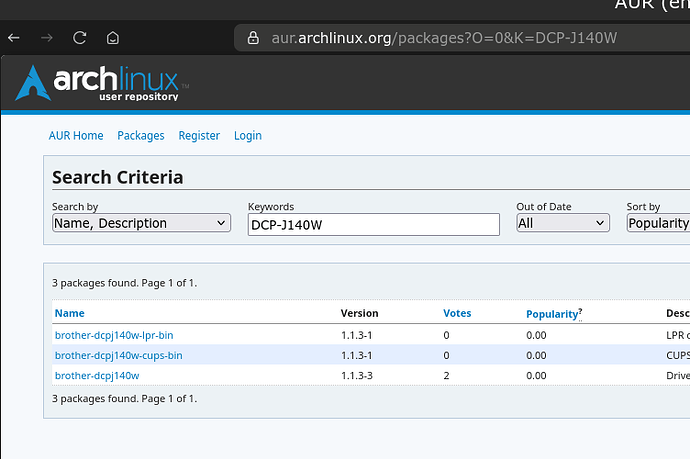
Task: Sort results by Votes column
Action: pos(457,313)
